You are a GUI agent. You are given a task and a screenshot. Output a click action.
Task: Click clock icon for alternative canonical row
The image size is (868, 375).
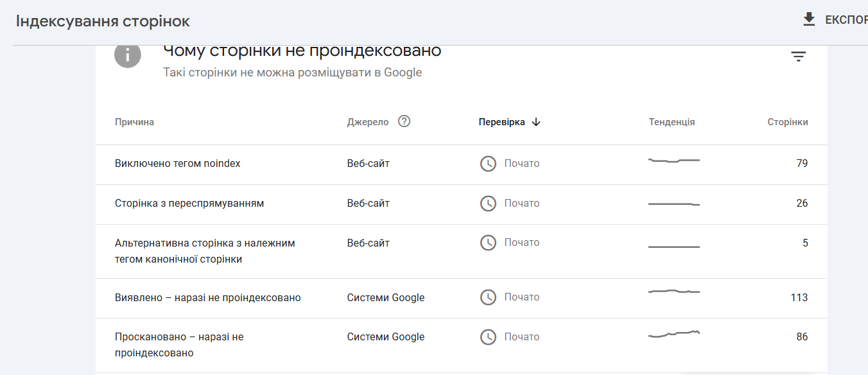(488, 243)
